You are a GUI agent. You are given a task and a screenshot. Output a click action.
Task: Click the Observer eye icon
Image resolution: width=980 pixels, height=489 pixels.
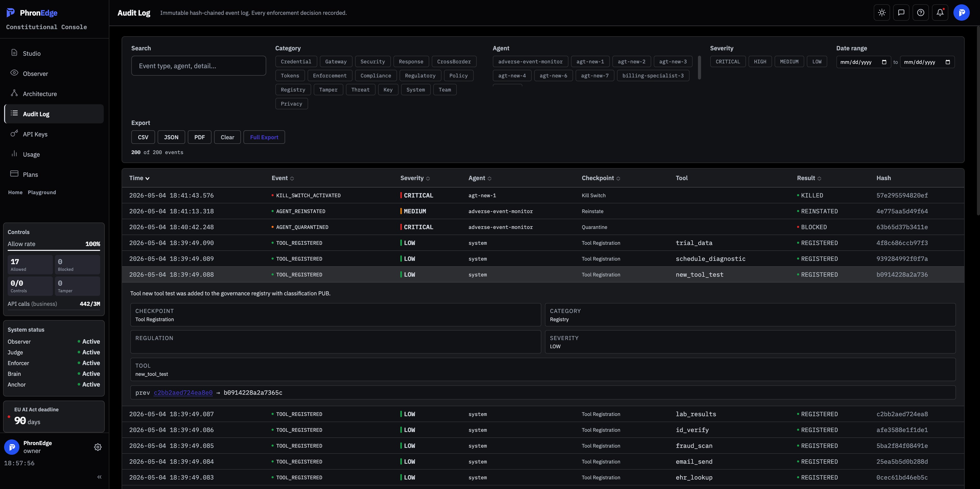[14, 73]
